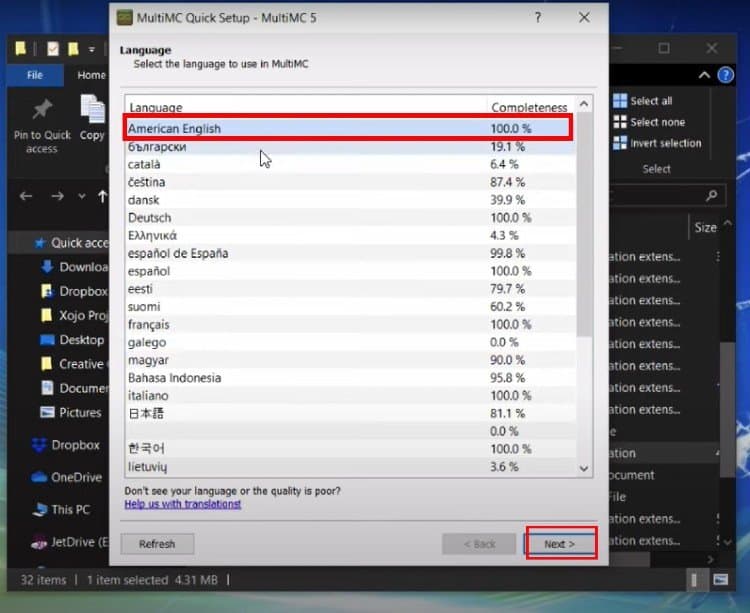Viewport: 750px width, 613px height.
Task: Click the disabled Back button in setup
Action: click(479, 544)
